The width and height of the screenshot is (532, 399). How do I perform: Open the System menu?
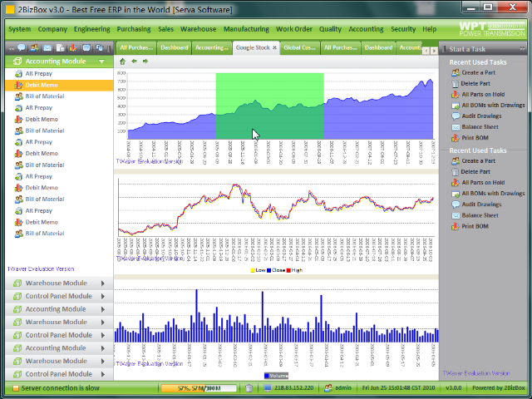(19, 29)
